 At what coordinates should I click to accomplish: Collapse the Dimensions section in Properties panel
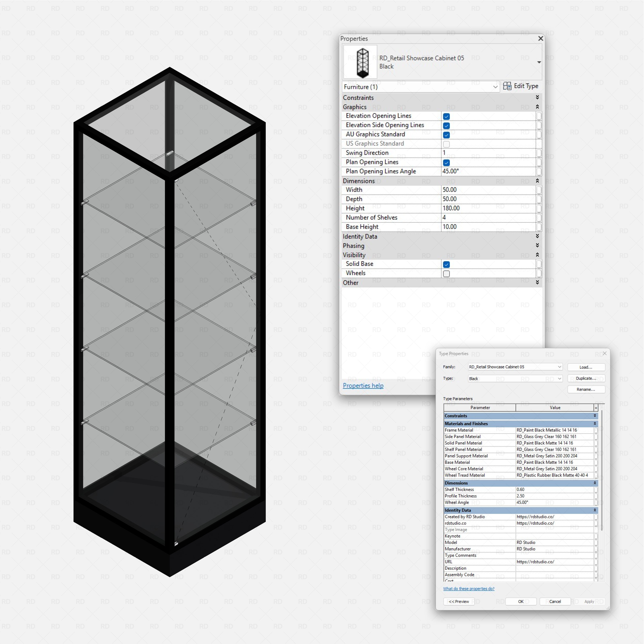point(537,181)
